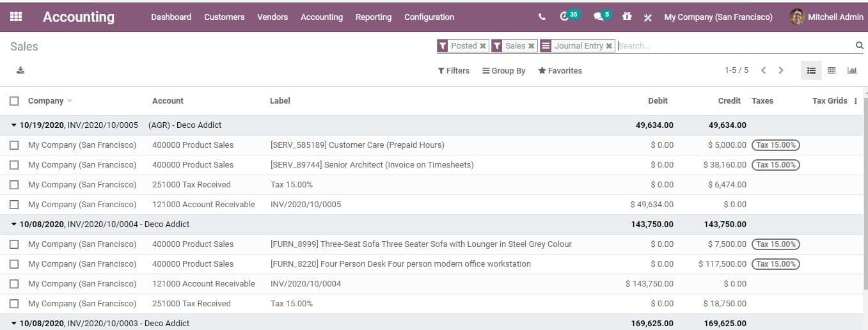The height and width of the screenshot is (330, 868).
Task: Open the apps grid menu icon
Action: point(16,17)
